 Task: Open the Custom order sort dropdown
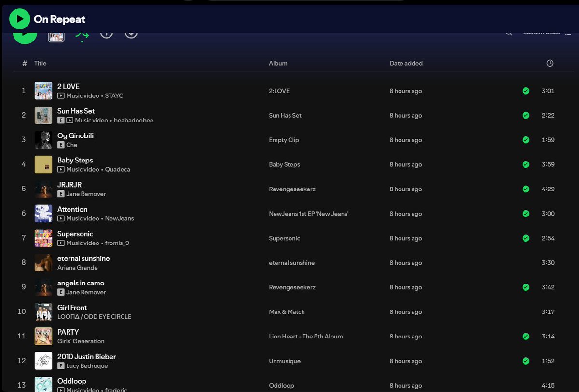[x=547, y=33]
